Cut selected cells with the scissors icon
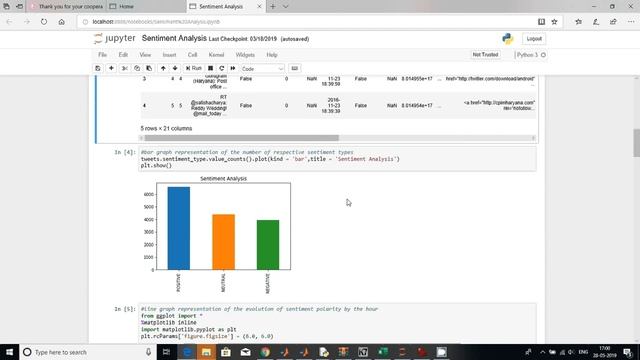 tap(125, 69)
